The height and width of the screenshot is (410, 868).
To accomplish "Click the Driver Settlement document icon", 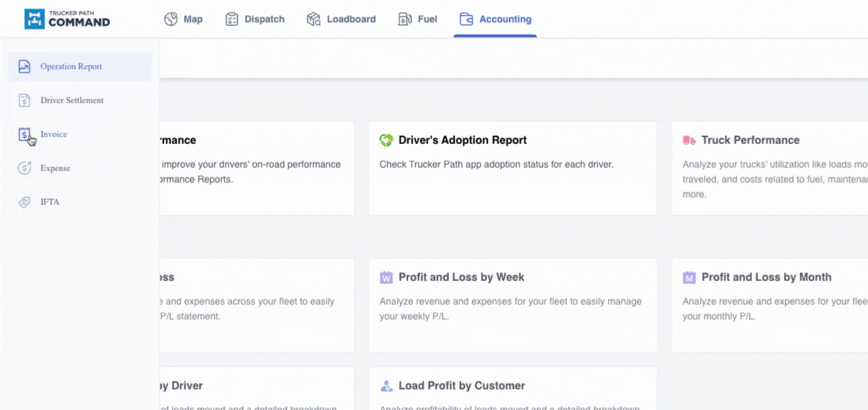I will click(x=24, y=100).
